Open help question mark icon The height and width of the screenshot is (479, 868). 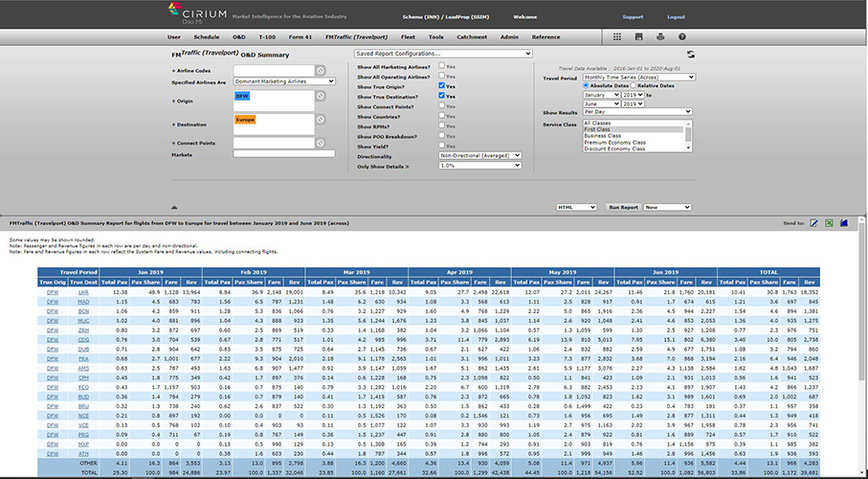[x=681, y=36]
